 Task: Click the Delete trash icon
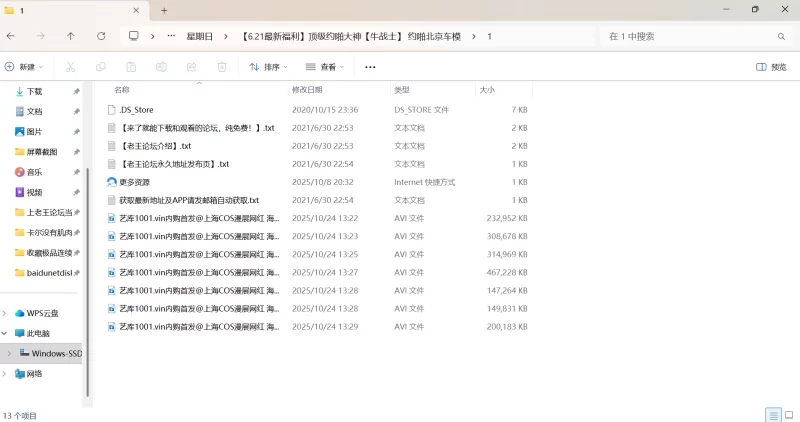click(222, 67)
